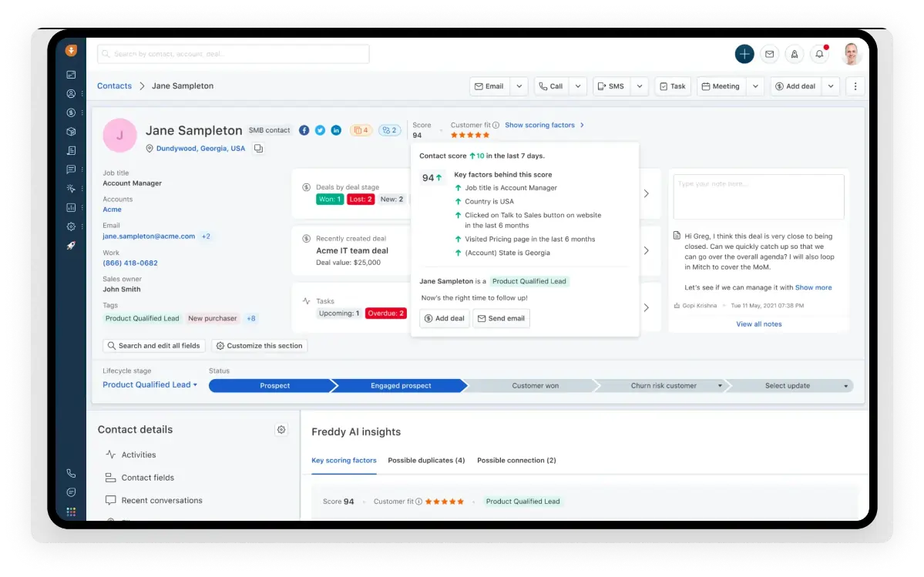Click the rocket icon in left sidebar
Viewport: 924px width, 577px height.
click(71, 246)
